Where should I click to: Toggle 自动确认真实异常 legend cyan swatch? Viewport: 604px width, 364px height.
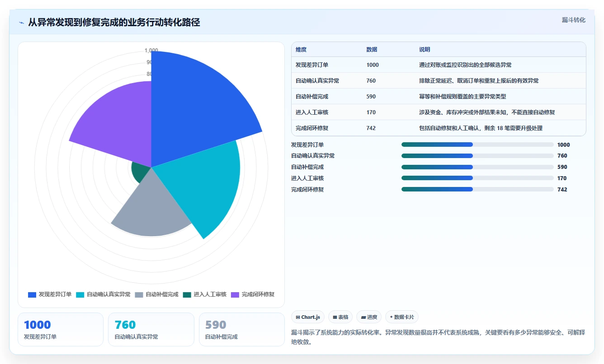coord(80,294)
